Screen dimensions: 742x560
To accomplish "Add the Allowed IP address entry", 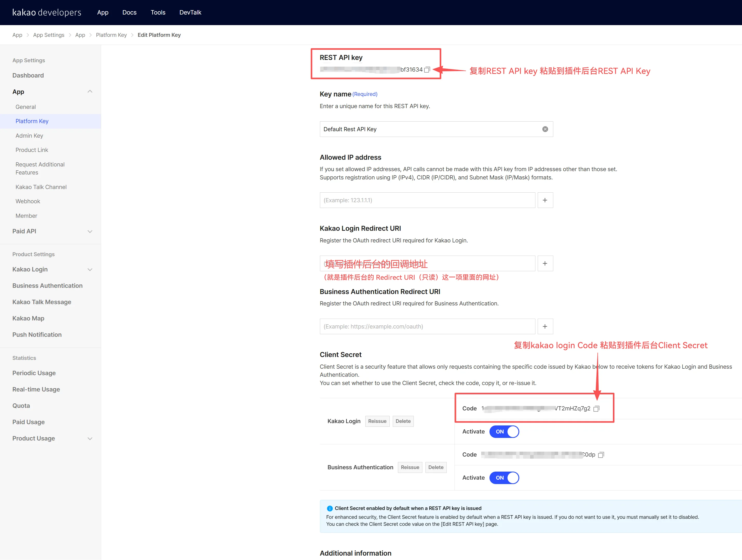I will [x=545, y=200].
